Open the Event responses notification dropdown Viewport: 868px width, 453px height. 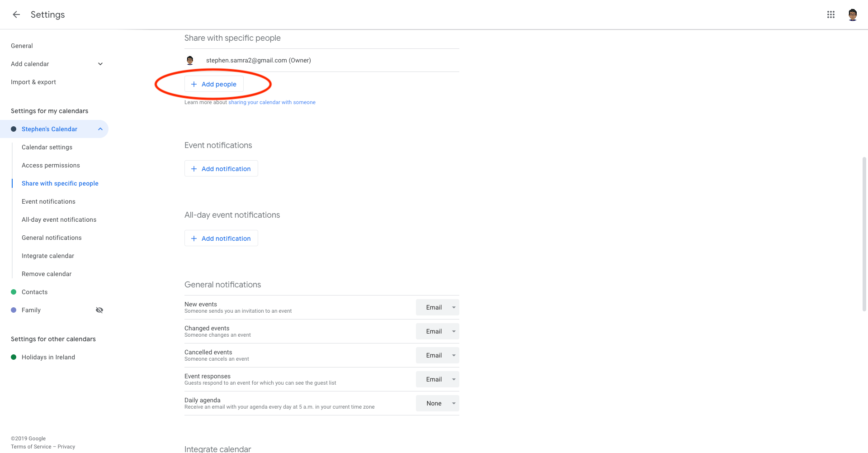click(x=437, y=379)
